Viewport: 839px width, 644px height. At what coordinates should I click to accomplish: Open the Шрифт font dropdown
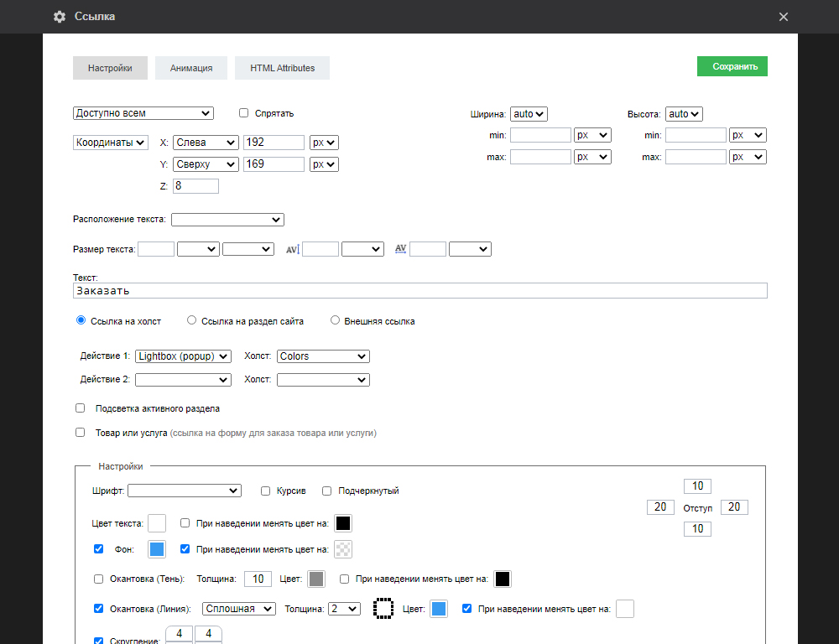click(x=185, y=491)
